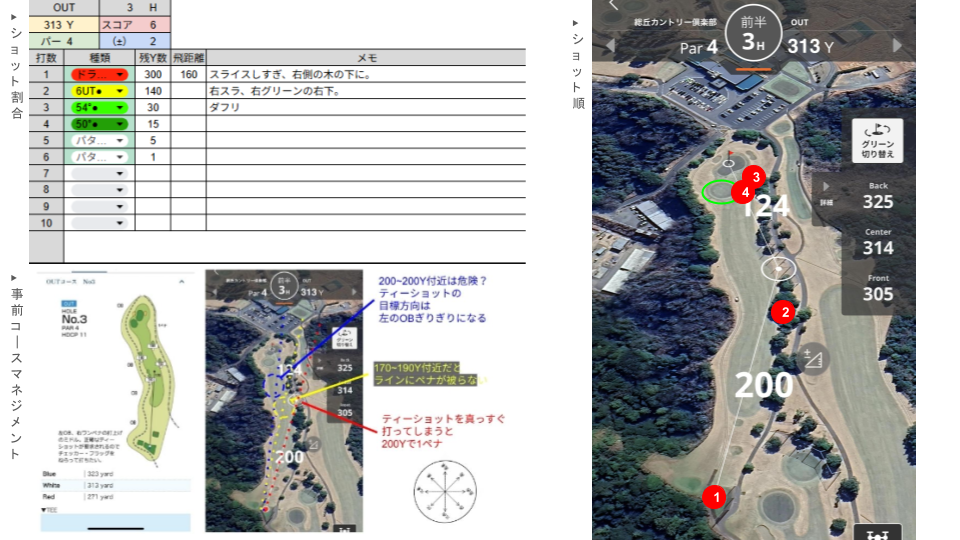960x540 pixels.
Task: Click red shot marker 4 on green
Action: point(742,191)
